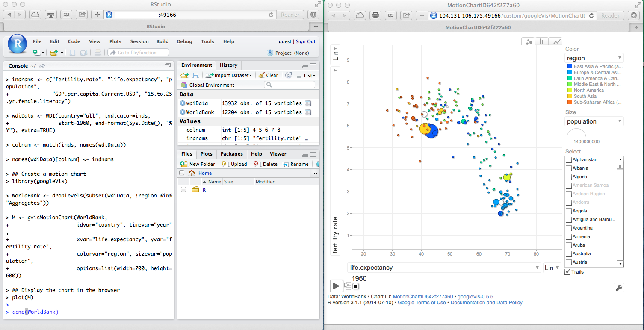
Task: Play the motion chart animation
Action: [x=336, y=286]
